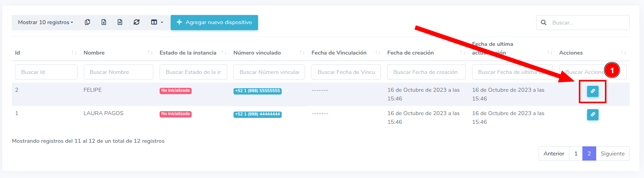Viewport: 644px width, 178px height.
Task: Click the copy to clipboard icon
Action: (87, 22)
